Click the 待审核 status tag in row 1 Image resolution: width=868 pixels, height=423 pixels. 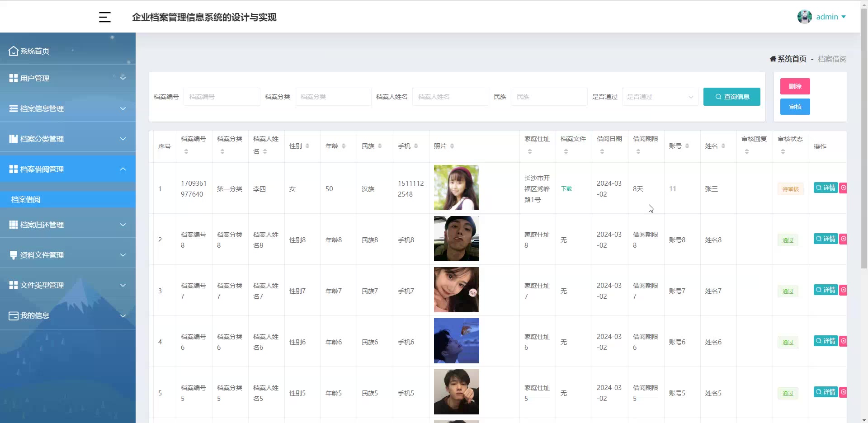coord(790,189)
